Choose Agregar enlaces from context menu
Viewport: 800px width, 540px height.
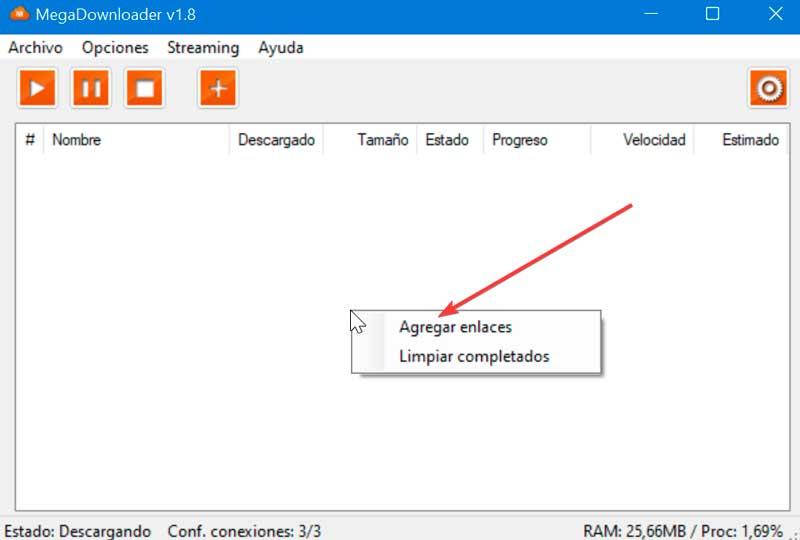476,327
